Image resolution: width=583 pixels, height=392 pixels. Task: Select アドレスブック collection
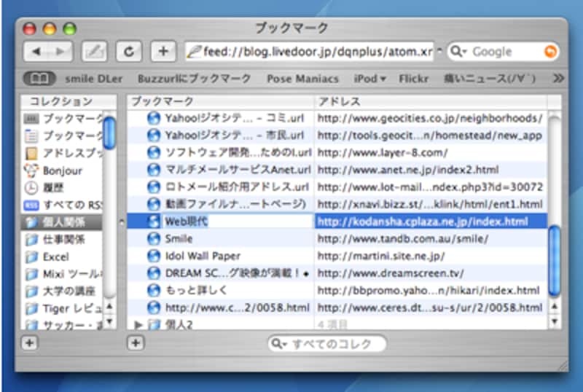62,153
